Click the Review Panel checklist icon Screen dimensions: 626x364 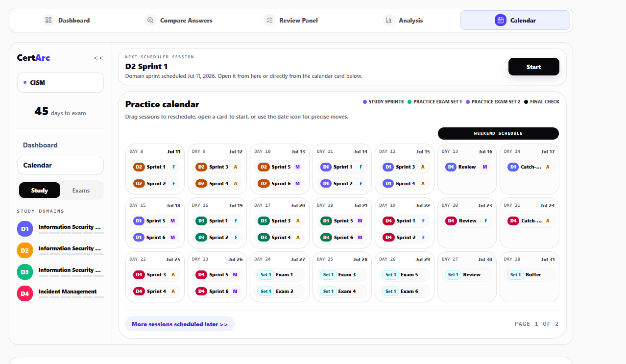[x=269, y=20]
